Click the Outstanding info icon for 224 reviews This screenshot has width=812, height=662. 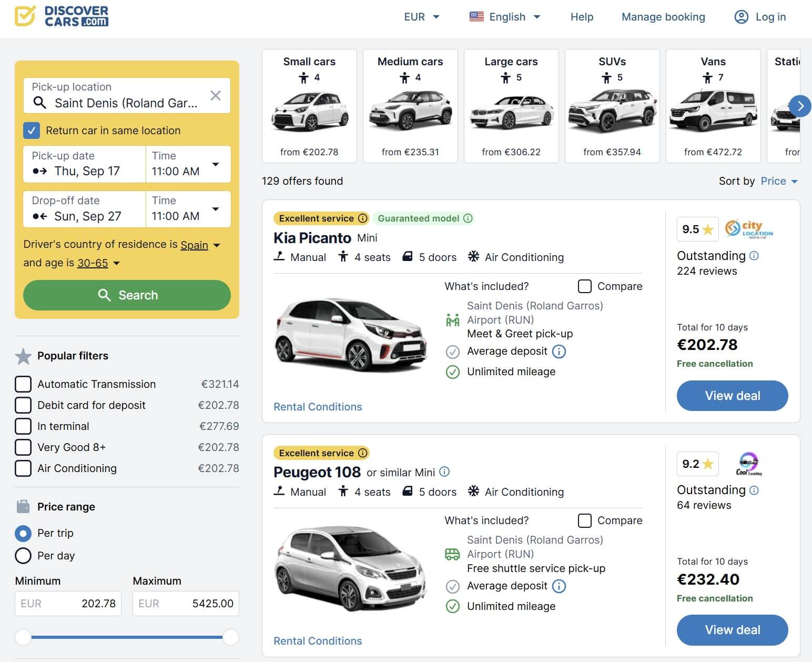(x=754, y=256)
